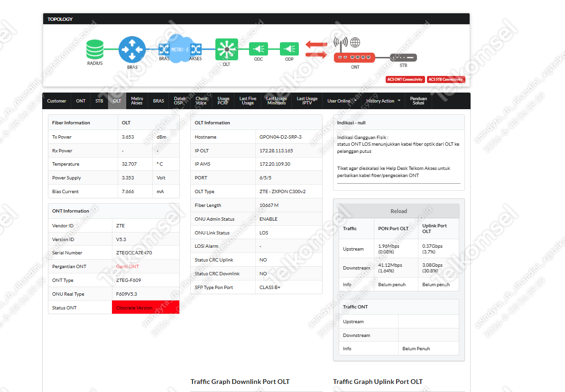Open ACS ONT Connectivity
The width and height of the screenshot is (565, 392).
[405, 79]
